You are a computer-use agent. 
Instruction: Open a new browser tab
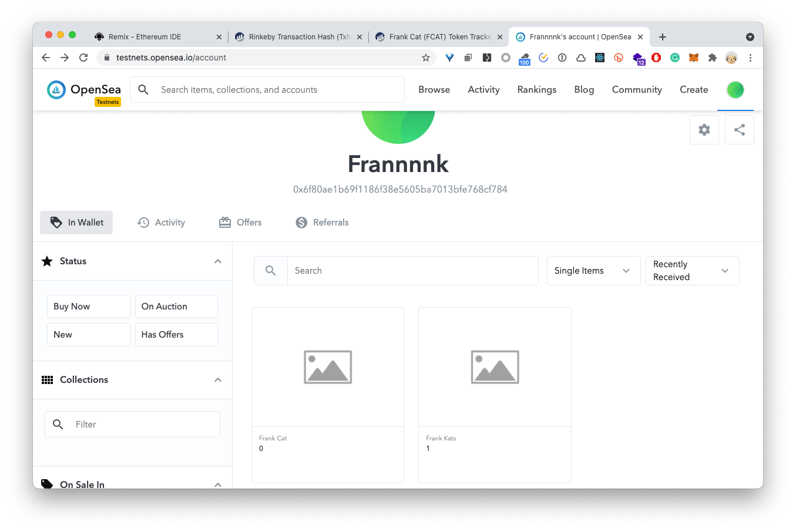(x=663, y=37)
